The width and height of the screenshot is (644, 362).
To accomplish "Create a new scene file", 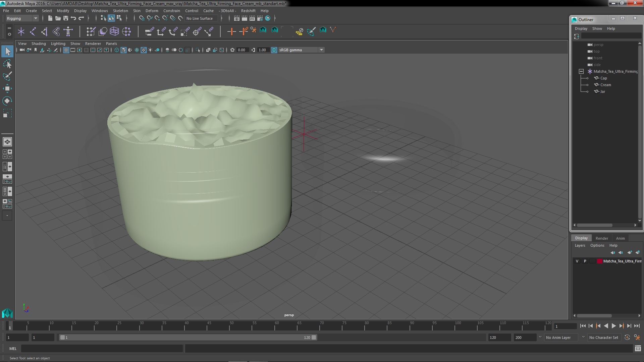I will point(50,18).
